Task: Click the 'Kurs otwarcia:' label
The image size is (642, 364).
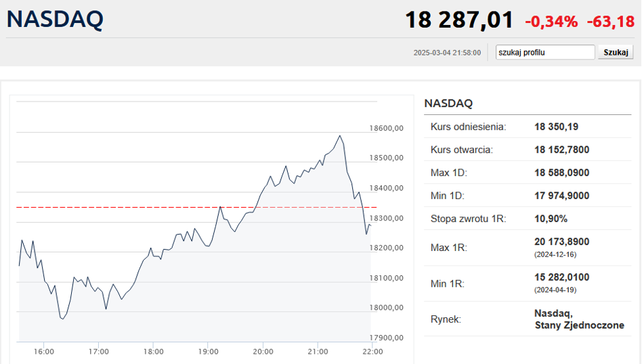Action: (462, 150)
